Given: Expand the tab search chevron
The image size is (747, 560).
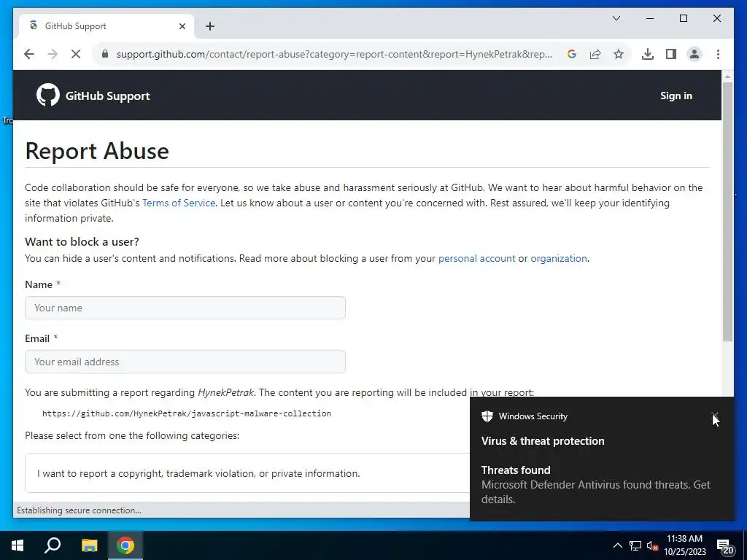Looking at the screenshot, I should 616,18.
